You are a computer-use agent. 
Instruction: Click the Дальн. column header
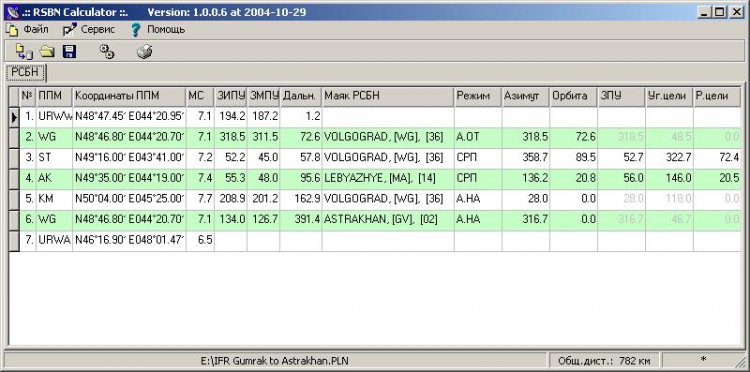pyautogui.click(x=301, y=97)
